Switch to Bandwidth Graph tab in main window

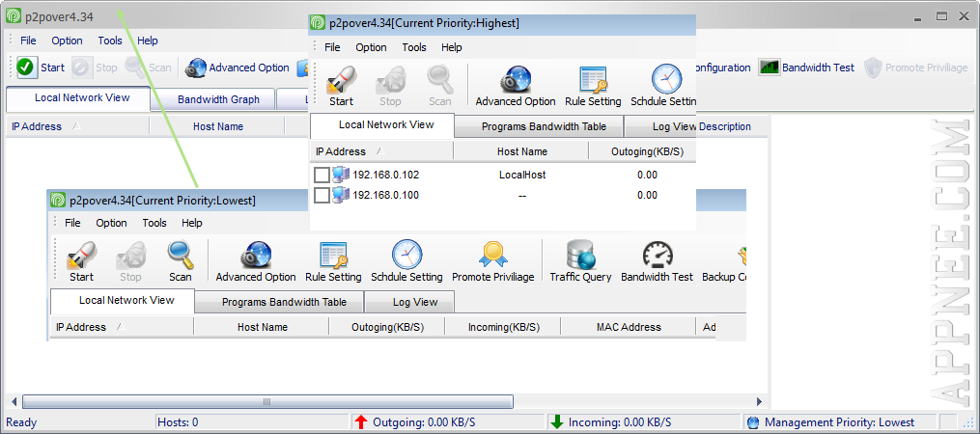point(213,99)
